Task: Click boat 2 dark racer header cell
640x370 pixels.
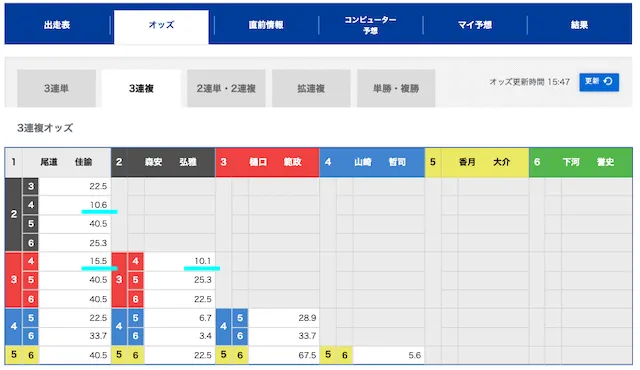Action: click(x=163, y=162)
